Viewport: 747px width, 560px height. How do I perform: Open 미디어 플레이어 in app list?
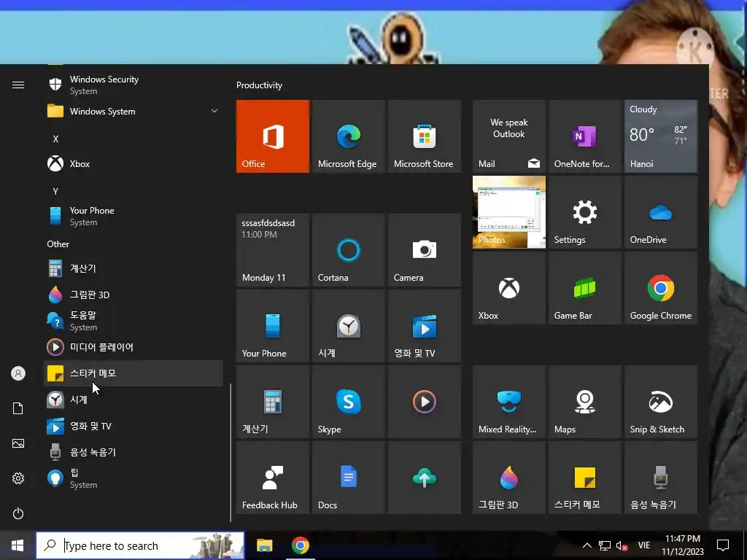click(133, 347)
